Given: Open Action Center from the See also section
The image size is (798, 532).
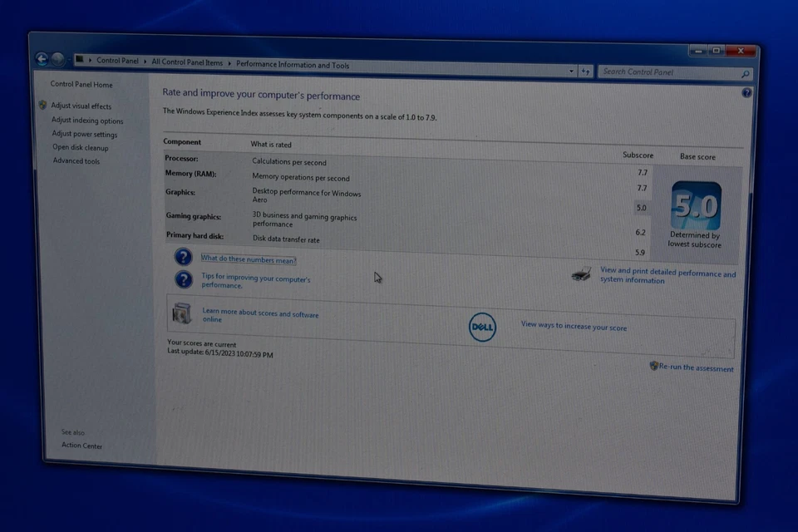Looking at the screenshot, I should pyautogui.click(x=81, y=446).
